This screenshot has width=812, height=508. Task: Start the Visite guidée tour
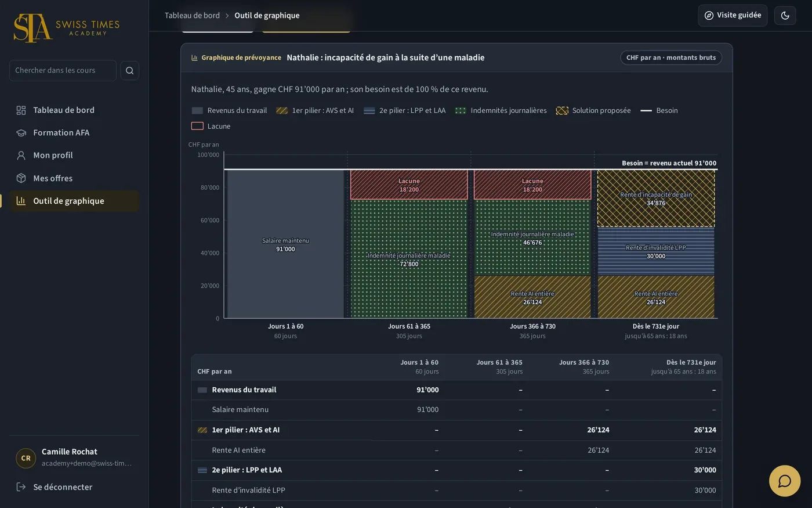click(733, 16)
